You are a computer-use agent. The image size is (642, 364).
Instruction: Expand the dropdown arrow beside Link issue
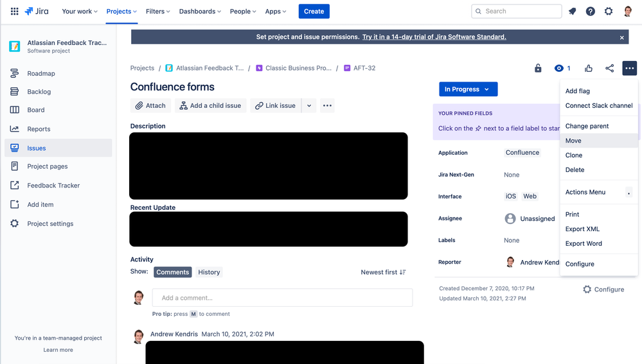[309, 105]
